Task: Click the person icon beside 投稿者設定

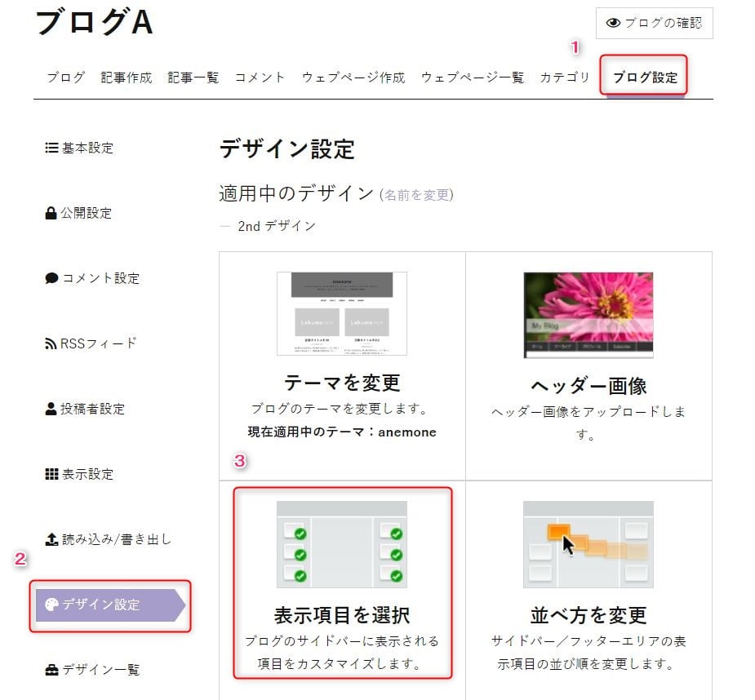Action: (51, 409)
